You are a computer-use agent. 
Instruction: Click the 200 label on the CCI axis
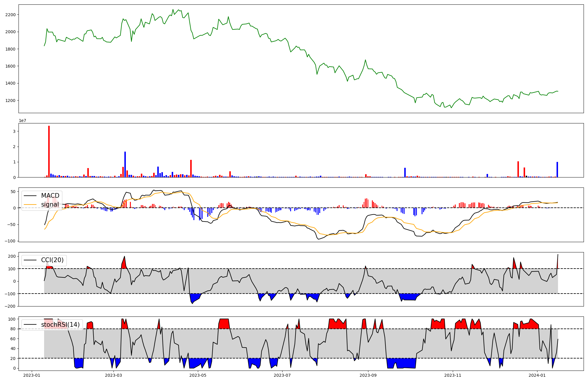point(12,256)
